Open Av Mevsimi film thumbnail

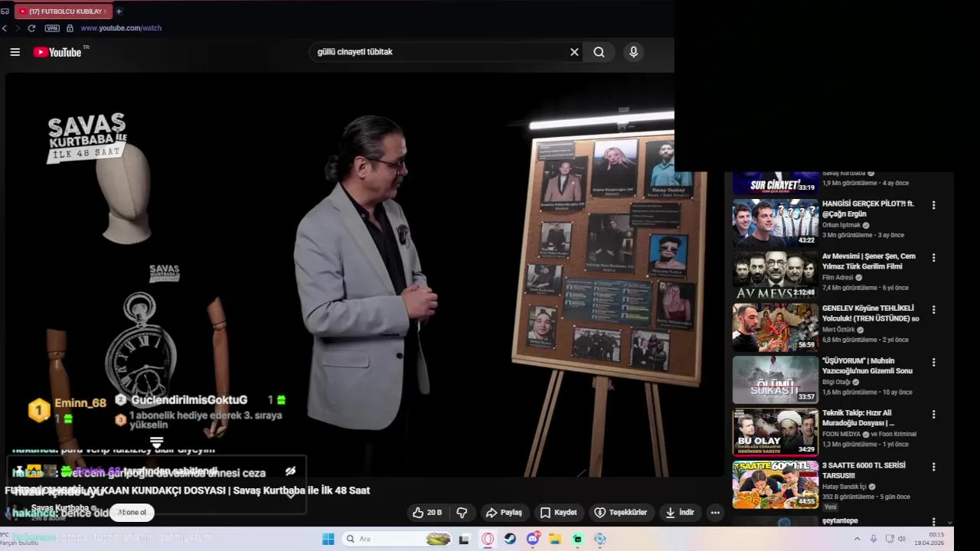coord(775,275)
